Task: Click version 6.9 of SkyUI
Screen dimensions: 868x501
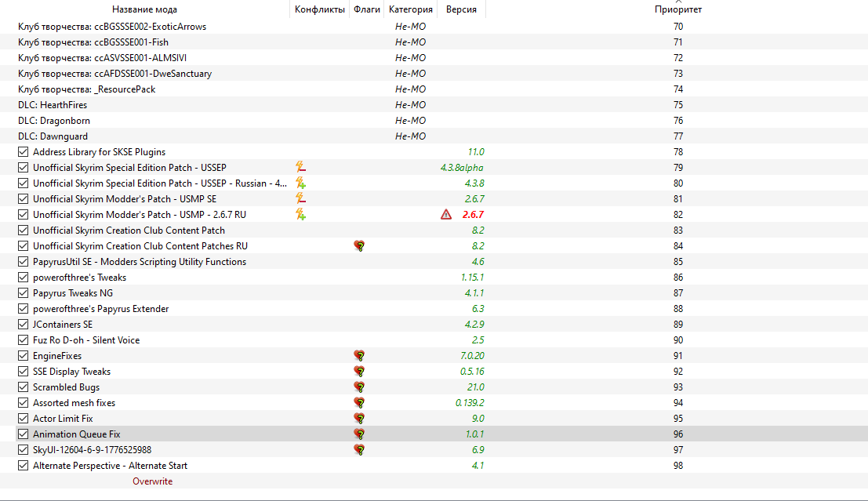Action: pos(478,449)
